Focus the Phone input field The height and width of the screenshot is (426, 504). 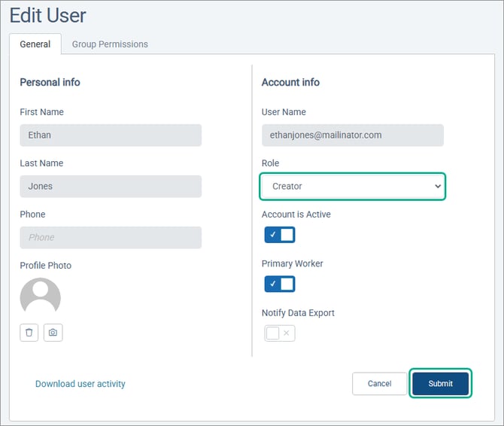pyautogui.click(x=111, y=237)
